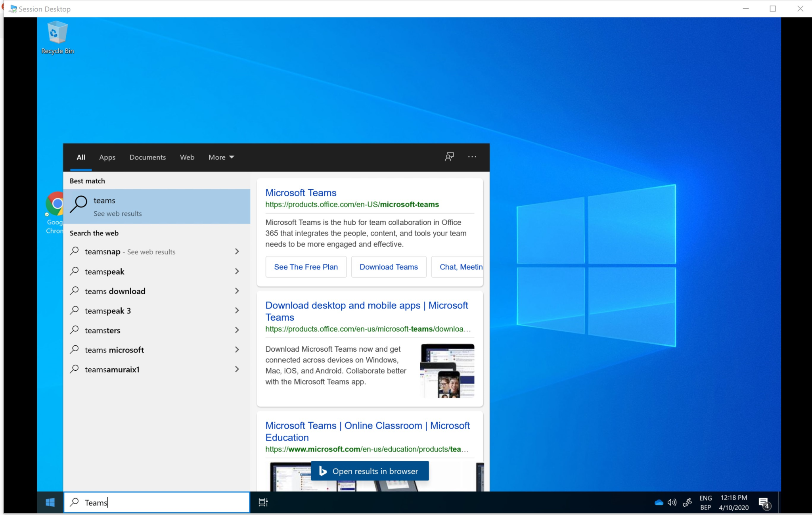Open the volume icon in system tray

click(x=672, y=502)
